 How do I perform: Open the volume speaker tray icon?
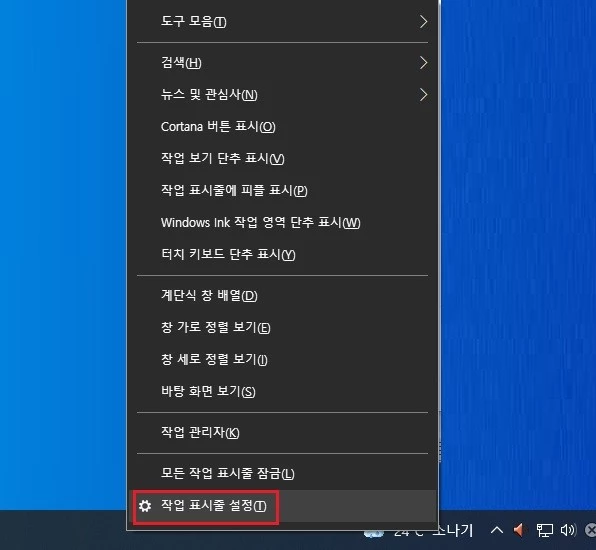tap(568, 530)
